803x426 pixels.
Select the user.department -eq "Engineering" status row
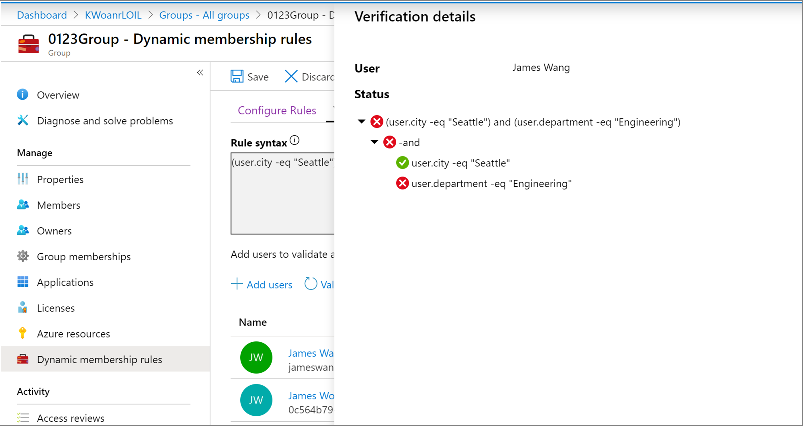pyautogui.click(x=491, y=183)
